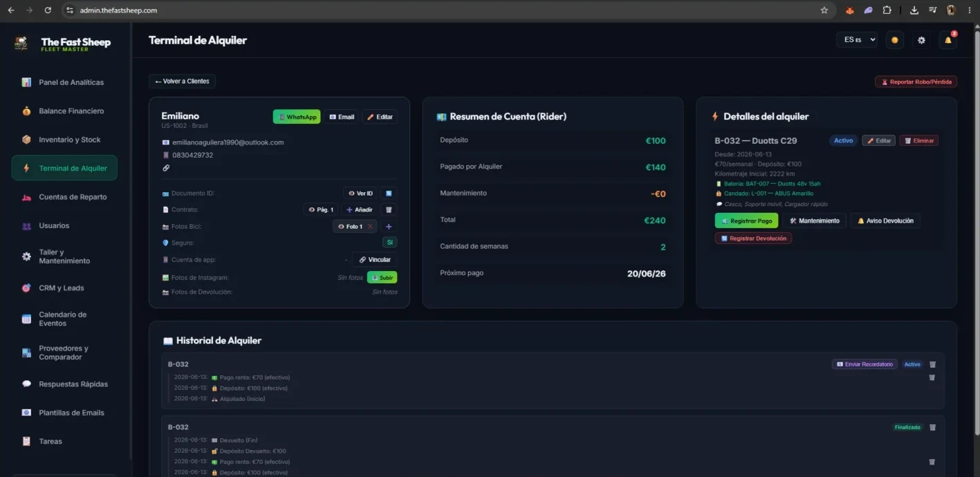The image size is (980, 477).
Task: Open CRM y Leads section
Action: [64, 288]
